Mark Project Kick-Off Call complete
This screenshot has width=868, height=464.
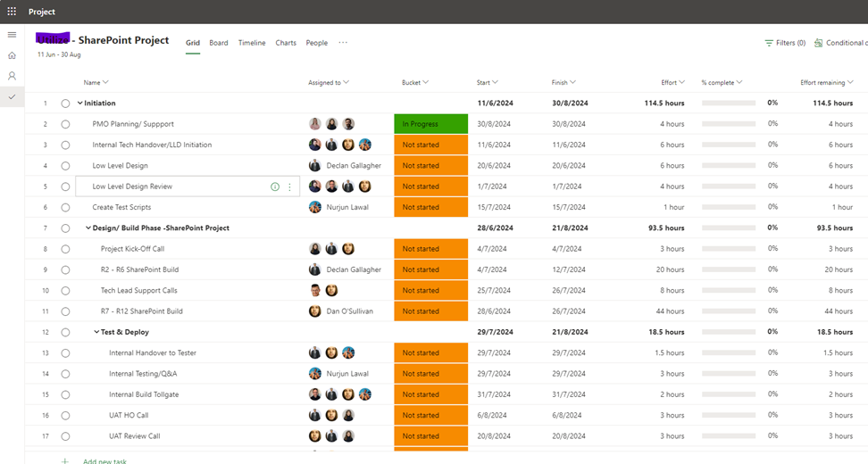[65, 250]
